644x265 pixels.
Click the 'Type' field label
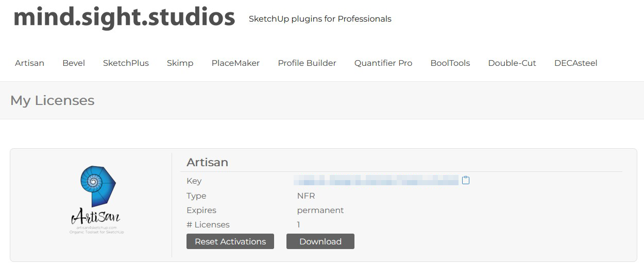(x=196, y=196)
